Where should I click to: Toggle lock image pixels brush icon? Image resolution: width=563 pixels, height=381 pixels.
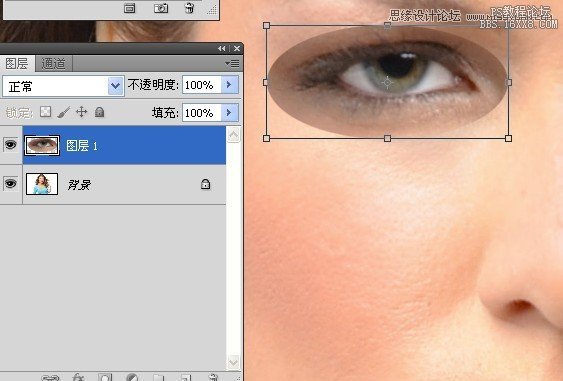(64, 112)
